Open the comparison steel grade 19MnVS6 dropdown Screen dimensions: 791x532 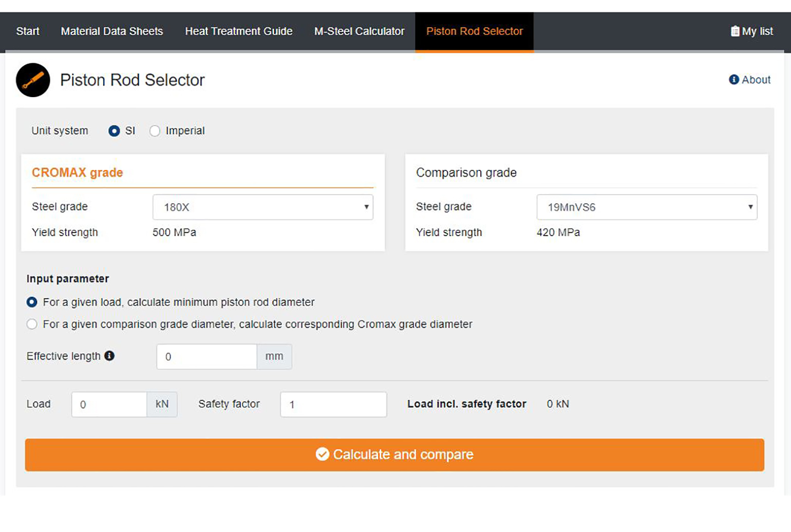coord(646,207)
